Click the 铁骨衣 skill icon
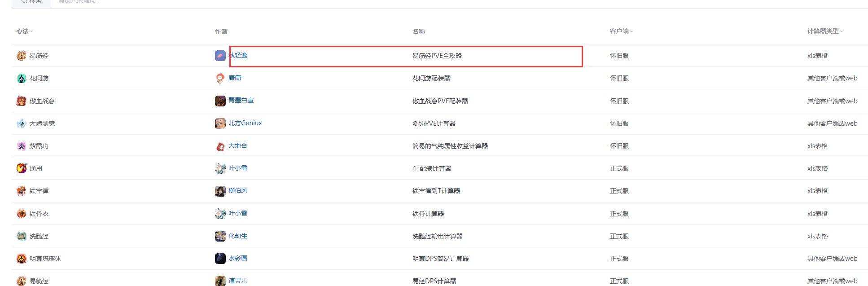 pos(21,213)
